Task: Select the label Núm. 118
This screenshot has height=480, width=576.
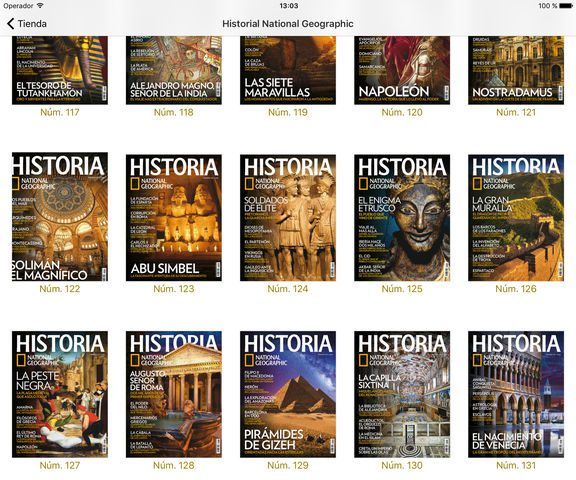Action: pos(174,112)
